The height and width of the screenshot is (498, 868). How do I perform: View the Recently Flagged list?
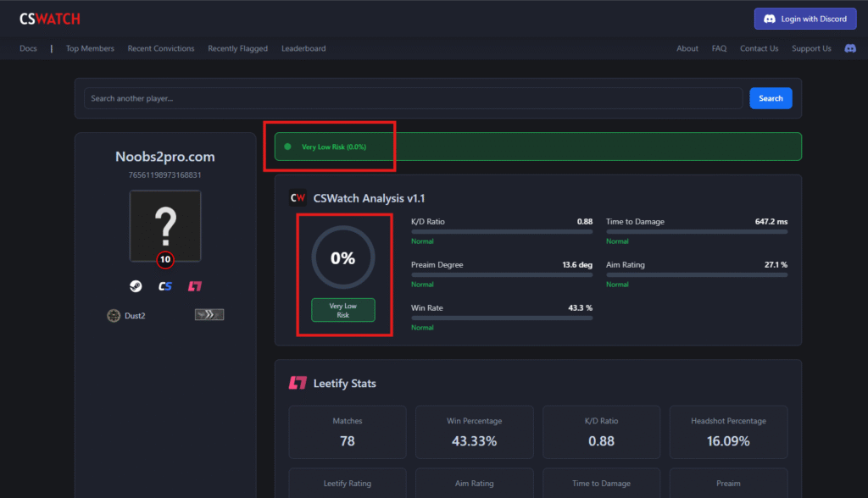(x=238, y=48)
